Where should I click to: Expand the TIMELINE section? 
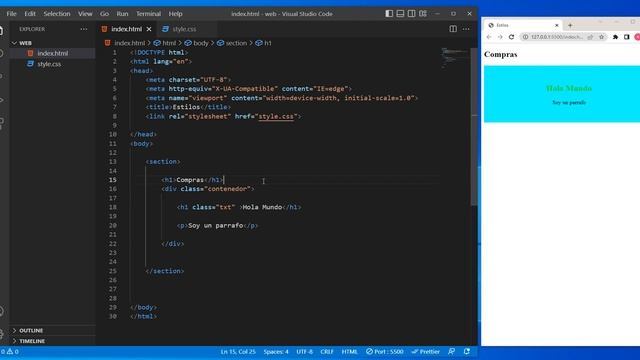point(32,341)
